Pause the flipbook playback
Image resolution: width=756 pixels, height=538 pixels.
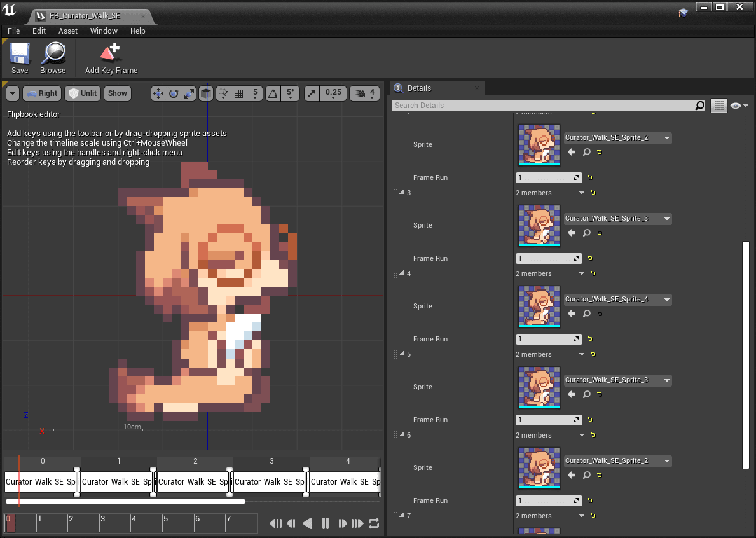(326, 523)
